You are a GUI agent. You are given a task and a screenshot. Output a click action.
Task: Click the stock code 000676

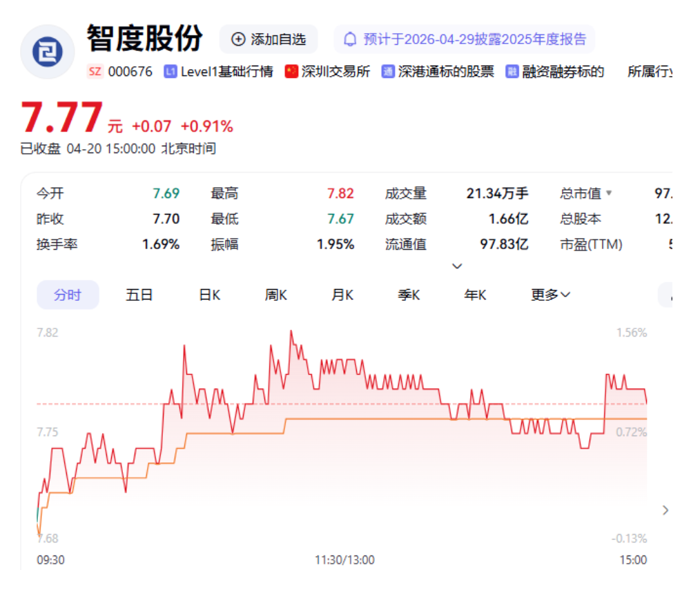point(130,71)
